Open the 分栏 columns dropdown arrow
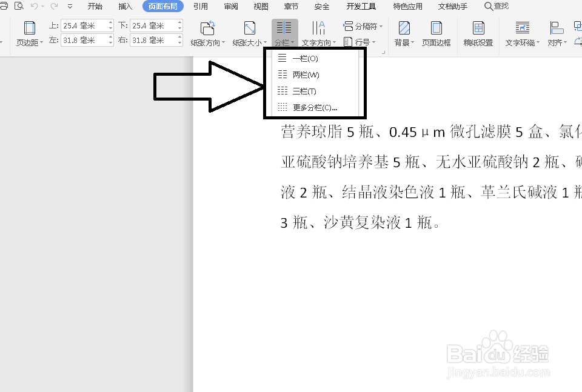Viewport: 582px width, 392px height. point(292,43)
